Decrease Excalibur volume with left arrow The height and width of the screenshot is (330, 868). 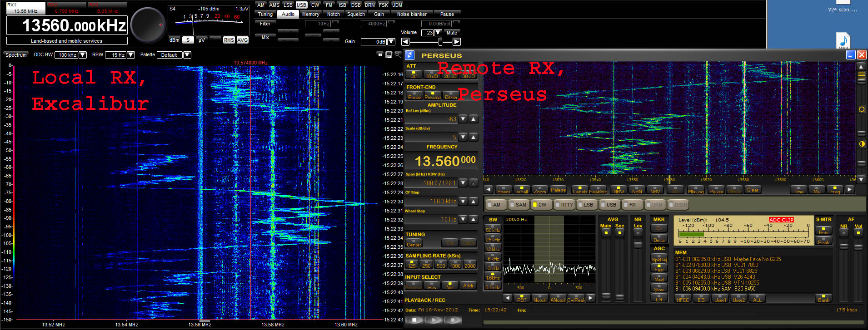click(x=405, y=42)
